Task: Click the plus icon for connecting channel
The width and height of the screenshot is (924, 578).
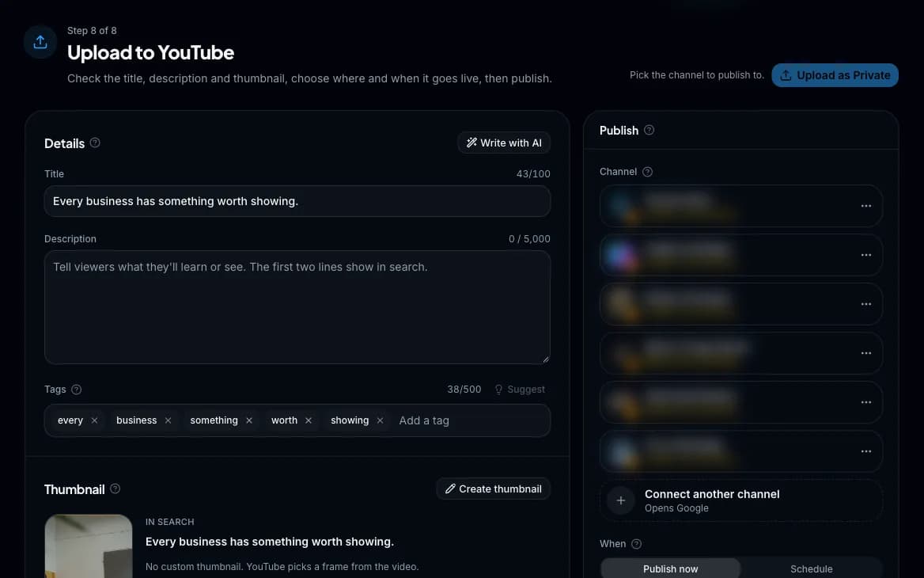Action: [x=620, y=500]
